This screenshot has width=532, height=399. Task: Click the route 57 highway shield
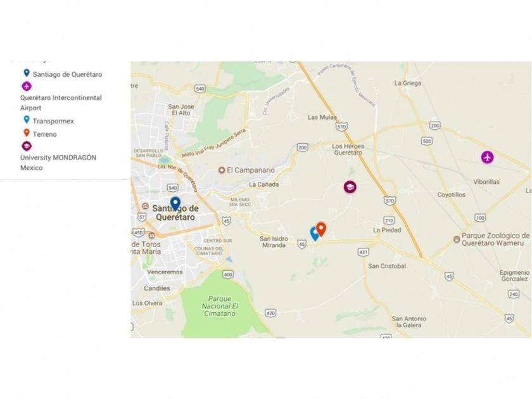pos(141,217)
